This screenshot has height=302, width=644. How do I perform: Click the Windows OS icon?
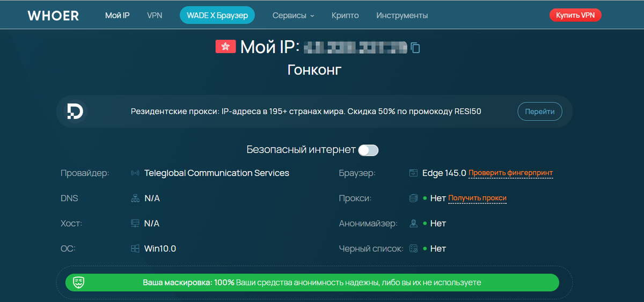[x=135, y=248]
